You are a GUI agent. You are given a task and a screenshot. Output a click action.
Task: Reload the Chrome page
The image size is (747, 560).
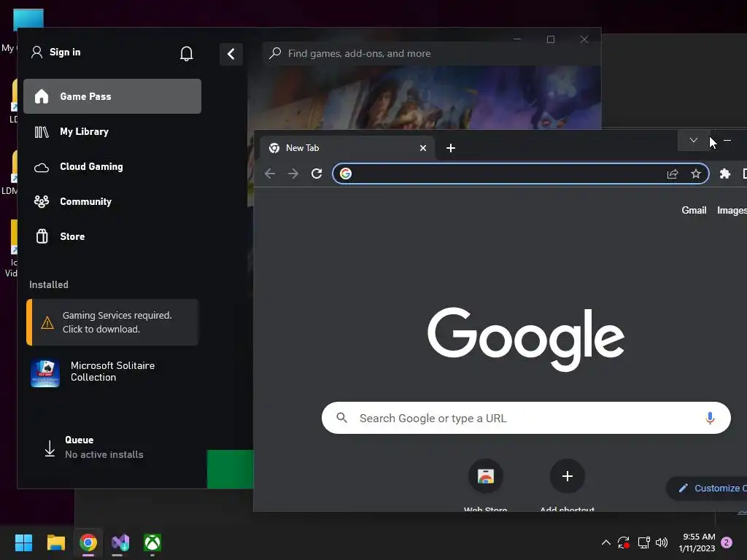[x=317, y=174]
